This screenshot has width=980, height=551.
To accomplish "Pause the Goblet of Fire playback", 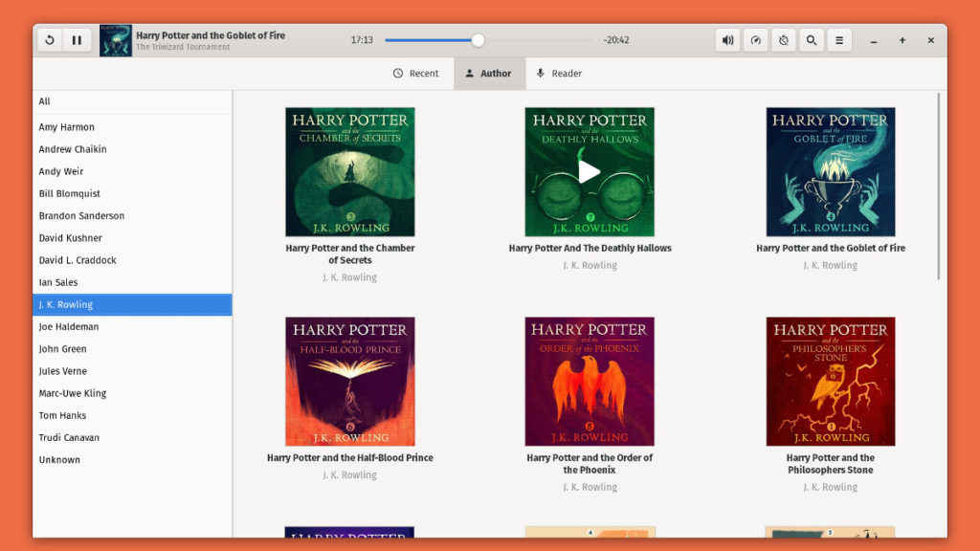I will click(77, 39).
